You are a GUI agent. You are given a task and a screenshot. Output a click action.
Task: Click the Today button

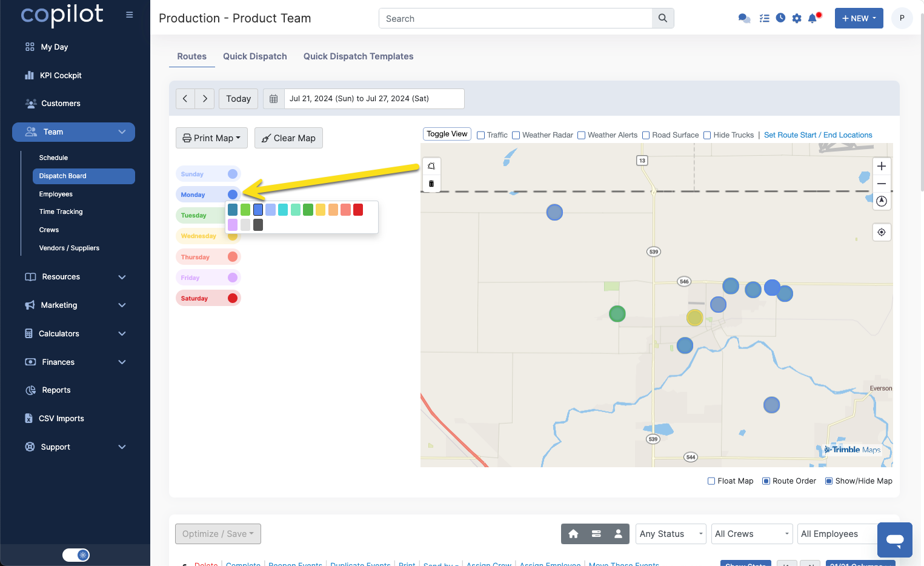[x=239, y=99]
